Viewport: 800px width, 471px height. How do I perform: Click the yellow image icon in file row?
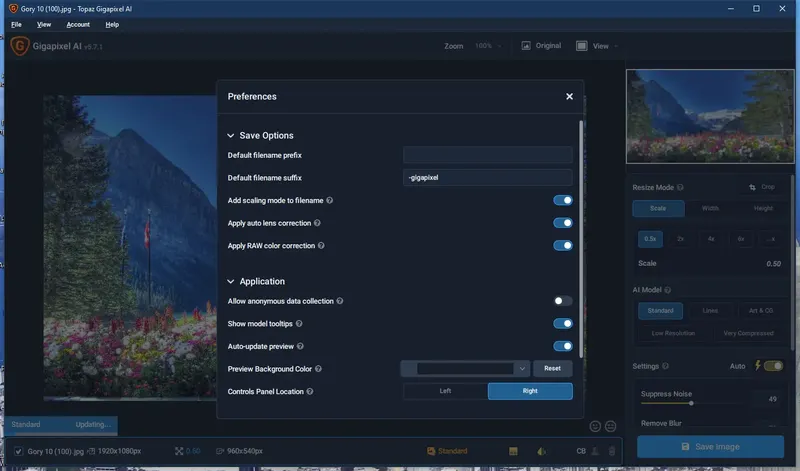pos(513,451)
